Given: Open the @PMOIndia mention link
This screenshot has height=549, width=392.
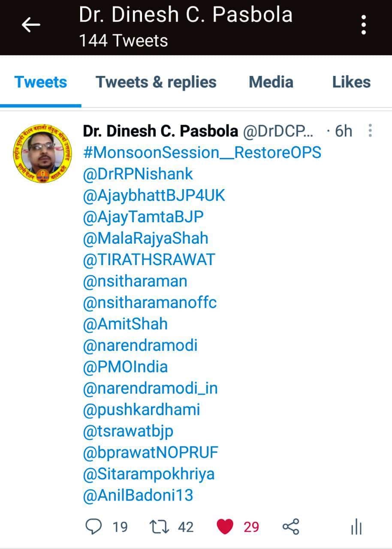Looking at the screenshot, I should pyautogui.click(x=126, y=367).
